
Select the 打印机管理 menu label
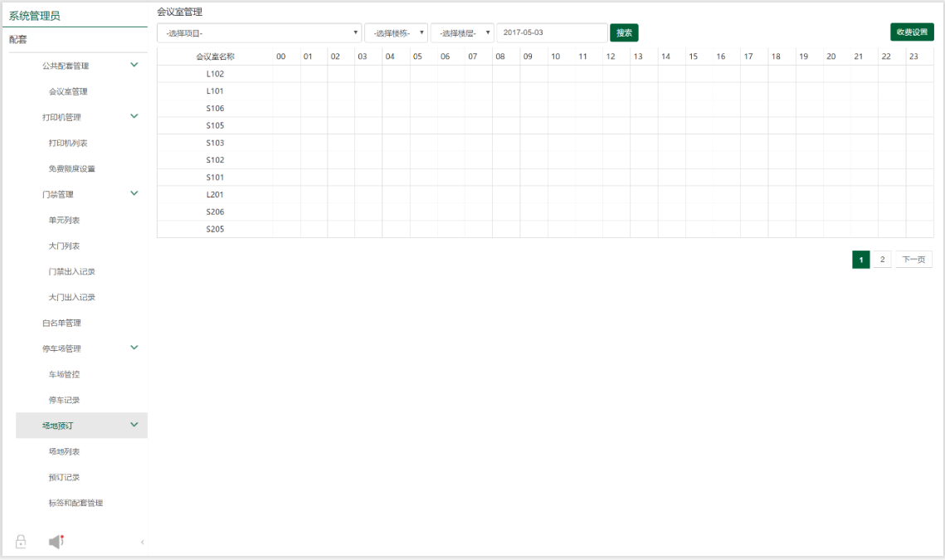[61, 117]
